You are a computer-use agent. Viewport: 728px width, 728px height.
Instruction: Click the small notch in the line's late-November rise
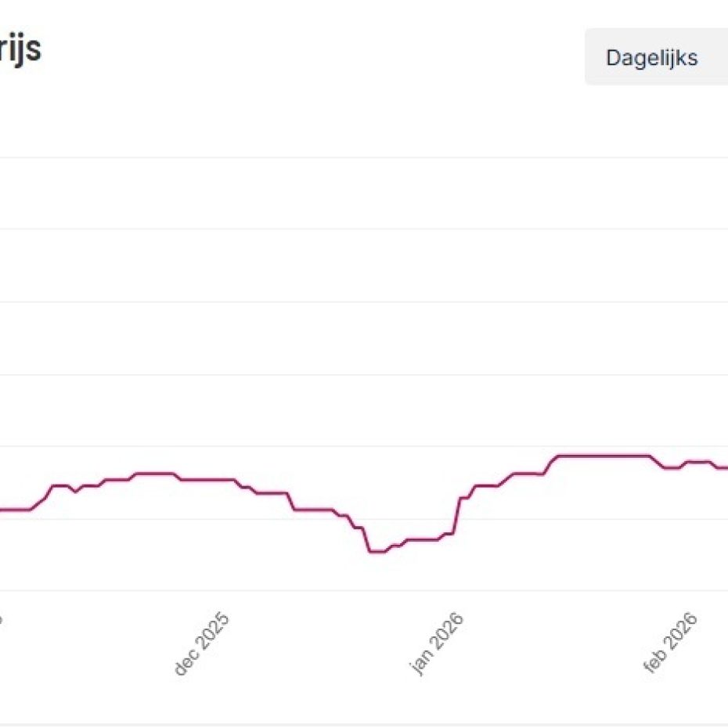(74, 492)
